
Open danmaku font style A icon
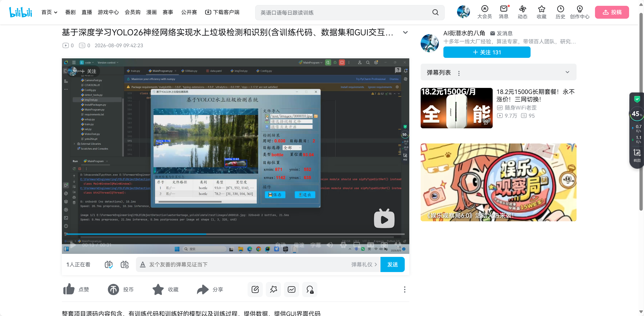click(143, 264)
